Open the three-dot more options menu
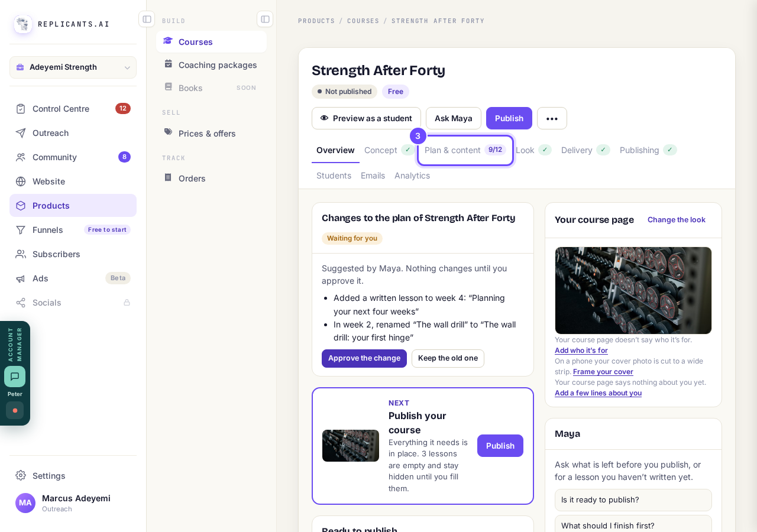This screenshot has width=757, height=532. [x=552, y=118]
